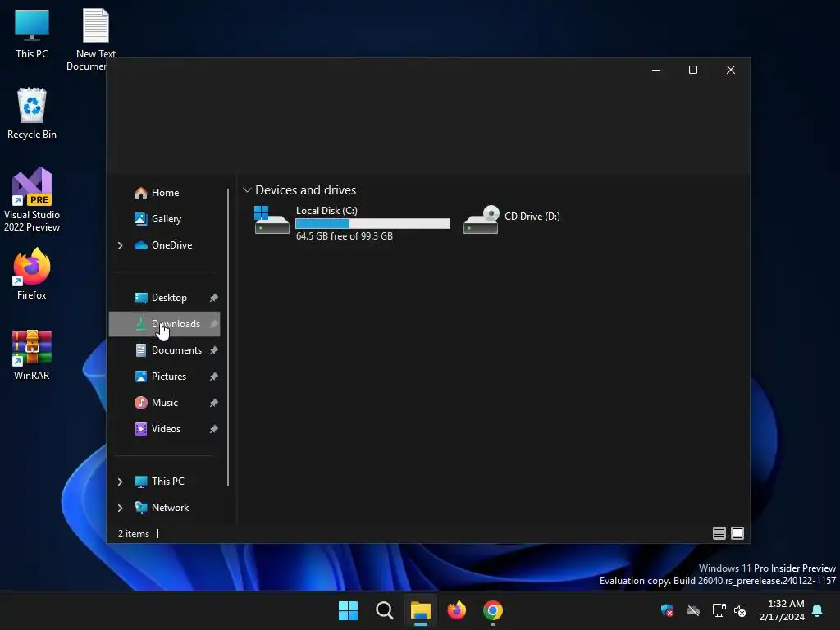840x630 pixels.
Task: Click the Local Disk (C:) label
Action: (326, 211)
